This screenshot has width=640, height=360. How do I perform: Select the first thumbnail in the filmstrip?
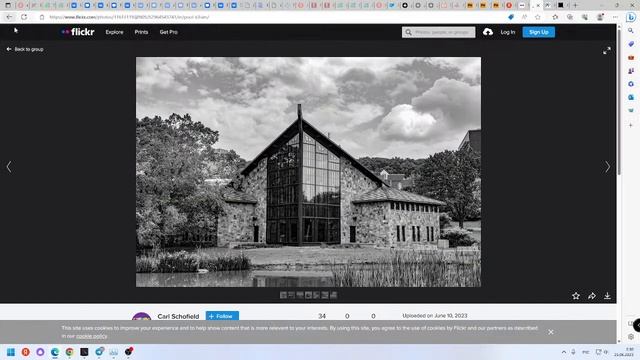283,295
